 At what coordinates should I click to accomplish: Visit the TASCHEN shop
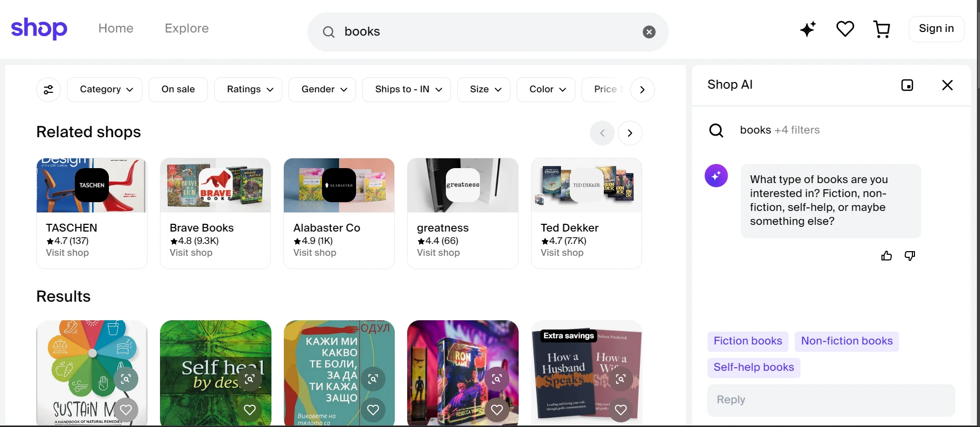click(67, 253)
